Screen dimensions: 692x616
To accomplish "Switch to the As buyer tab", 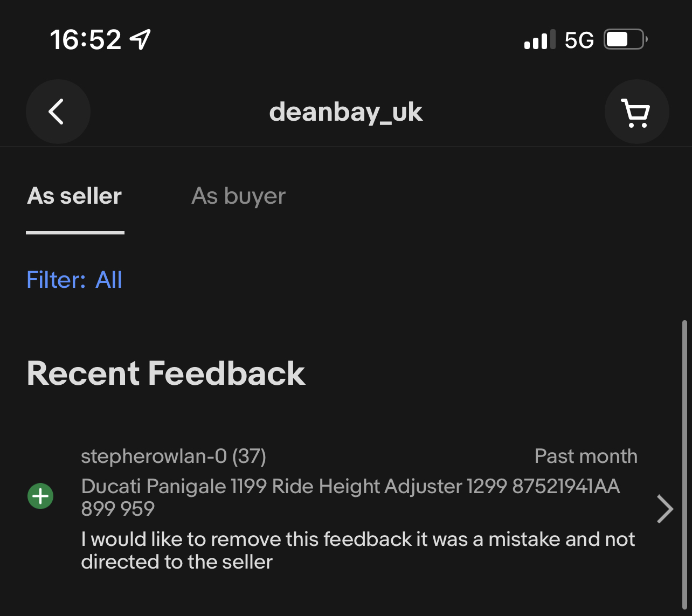I will point(238,196).
